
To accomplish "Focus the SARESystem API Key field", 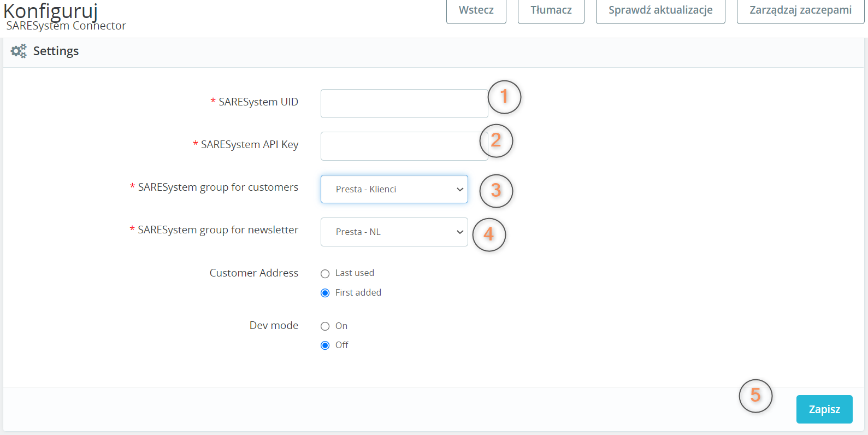I will coord(404,146).
